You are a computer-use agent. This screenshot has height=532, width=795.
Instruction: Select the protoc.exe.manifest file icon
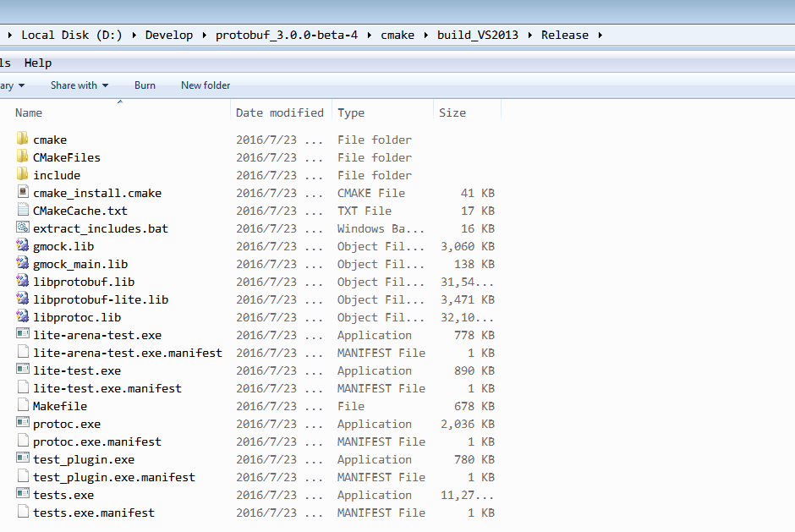tap(22, 440)
